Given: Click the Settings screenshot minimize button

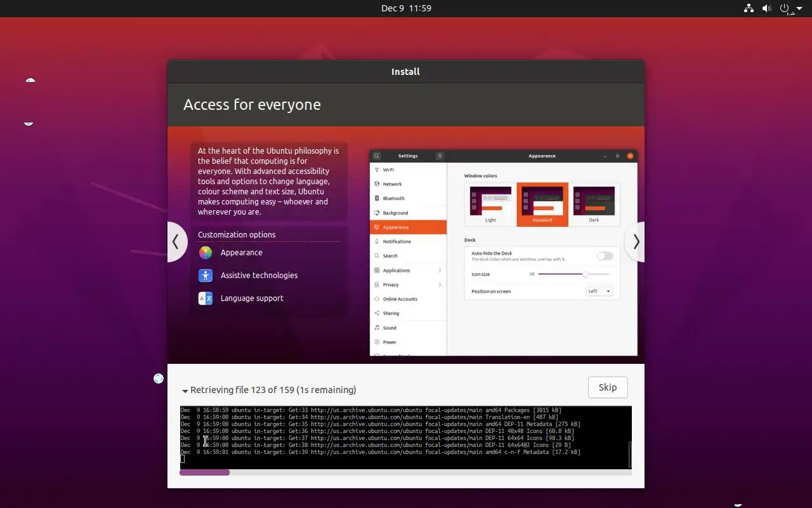Looking at the screenshot, I should tap(605, 156).
